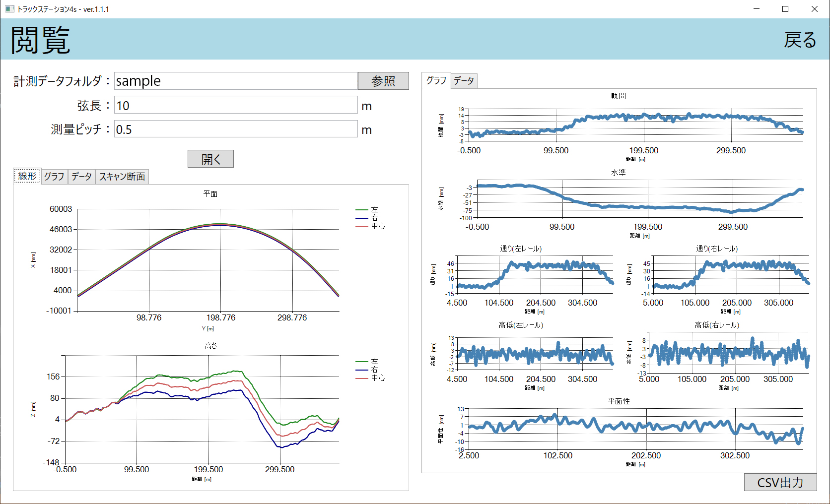Click into the 測量ピッチ input field
Image resolution: width=830 pixels, height=504 pixels.
point(236,129)
